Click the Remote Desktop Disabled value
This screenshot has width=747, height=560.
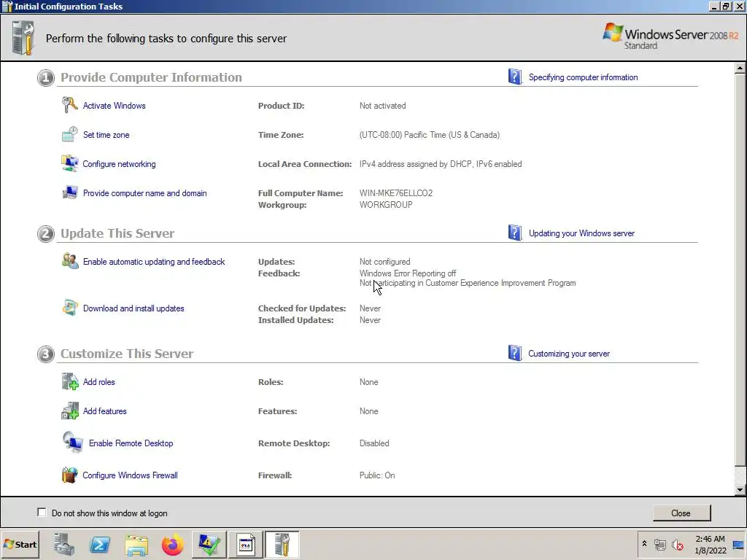(x=374, y=443)
